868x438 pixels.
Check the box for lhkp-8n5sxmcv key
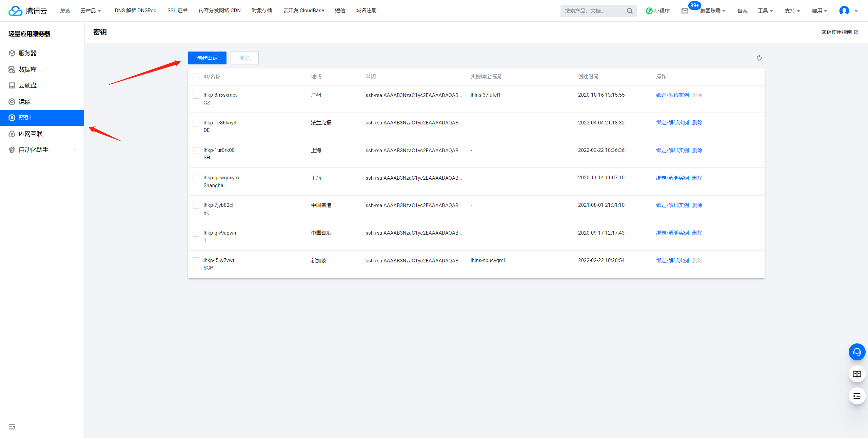click(x=196, y=95)
